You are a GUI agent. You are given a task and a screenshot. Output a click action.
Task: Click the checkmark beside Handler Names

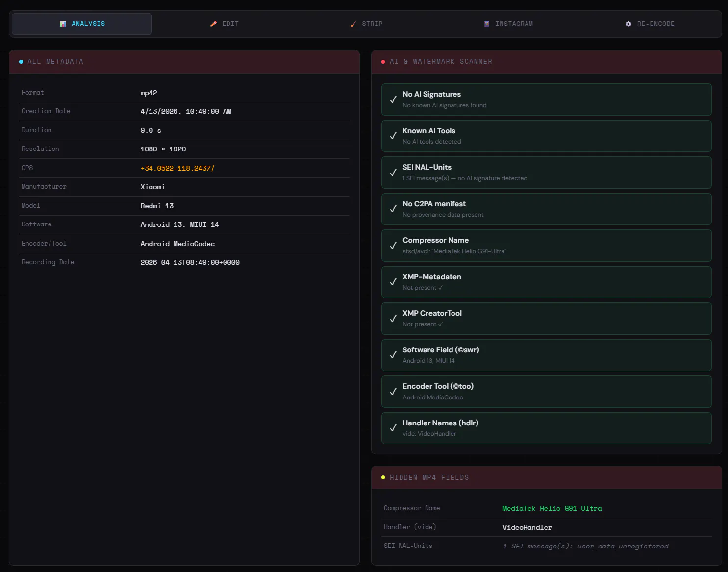(393, 428)
